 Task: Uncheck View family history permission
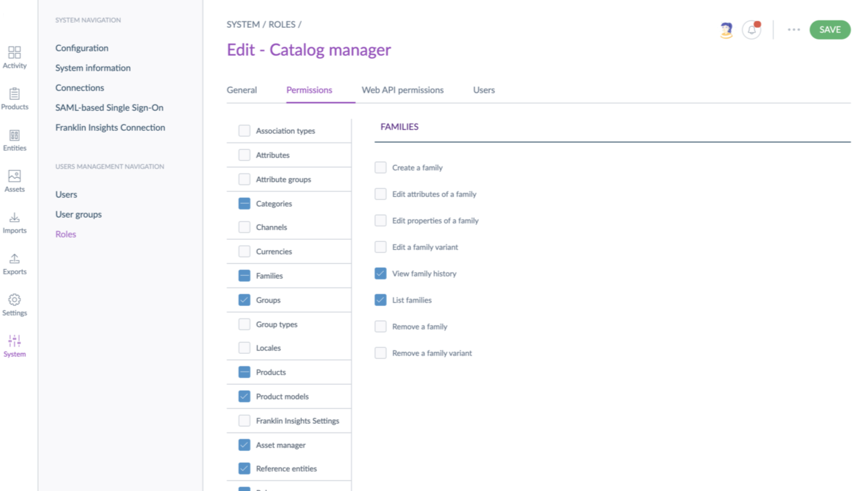click(381, 274)
